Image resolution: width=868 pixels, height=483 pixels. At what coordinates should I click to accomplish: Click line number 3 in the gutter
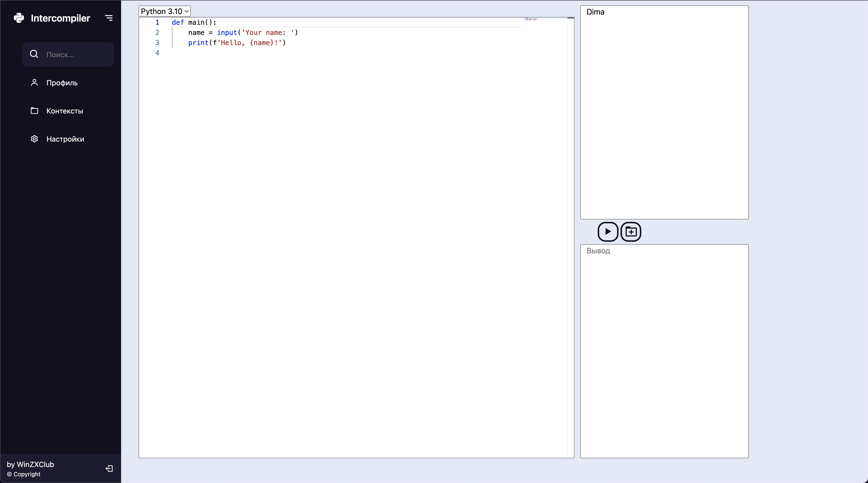[157, 43]
